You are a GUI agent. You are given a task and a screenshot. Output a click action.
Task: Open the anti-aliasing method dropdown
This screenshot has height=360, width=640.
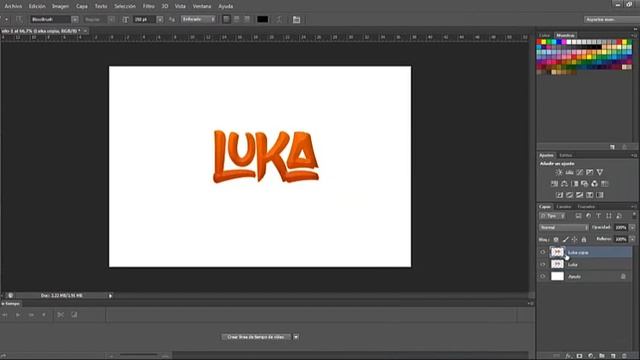tap(198, 19)
